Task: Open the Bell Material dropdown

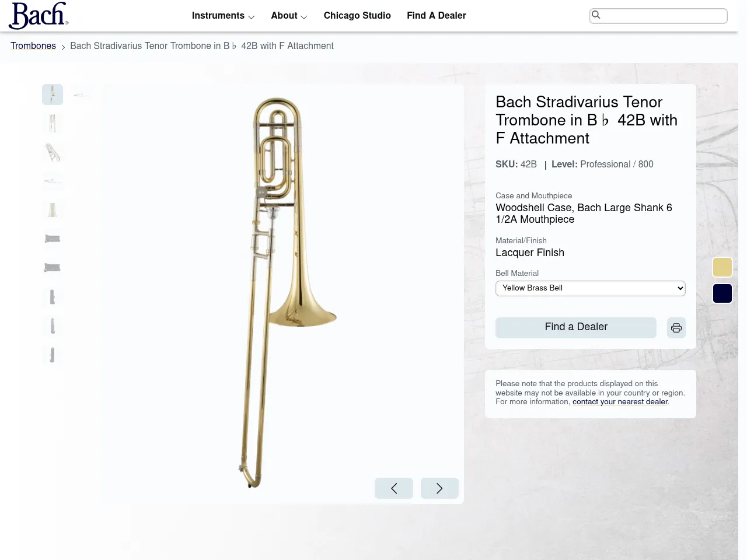Action: click(590, 288)
